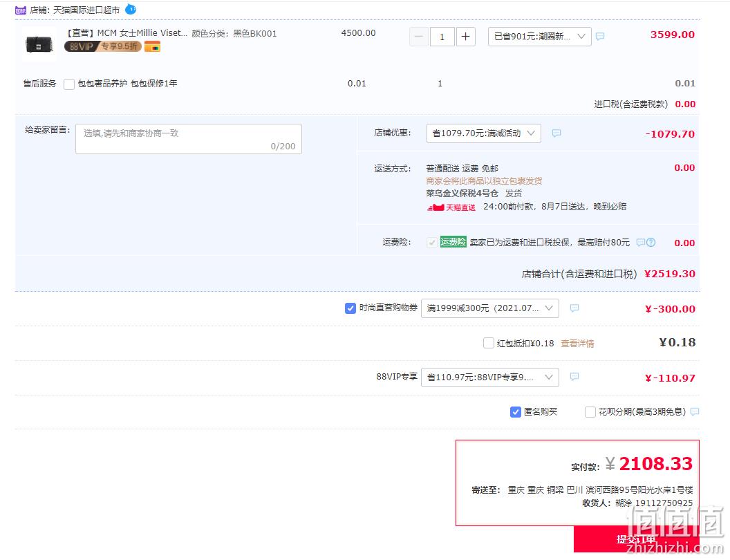This screenshot has height=560, width=730.
Task: Decrease quantity with the minus button
Action: click(x=418, y=37)
